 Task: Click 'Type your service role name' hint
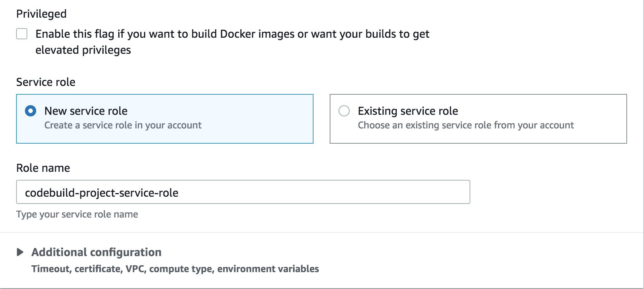(x=77, y=214)
